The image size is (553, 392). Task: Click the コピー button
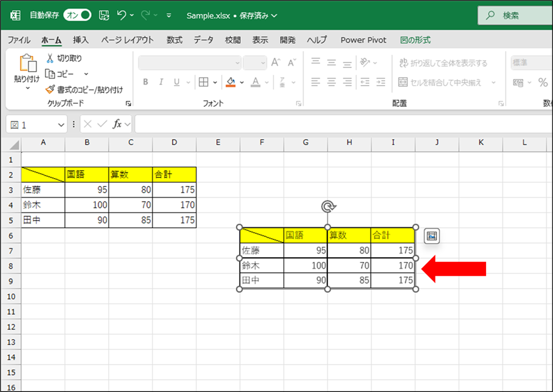(60, 74)
